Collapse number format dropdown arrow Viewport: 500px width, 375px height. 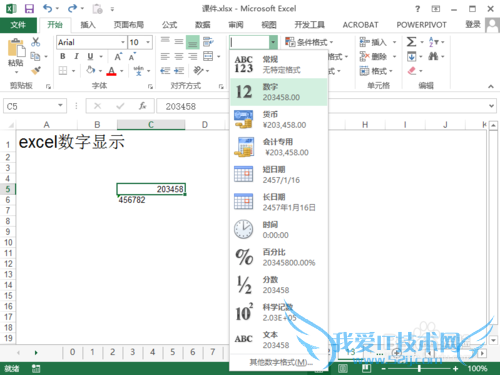[x=273, y=42]
